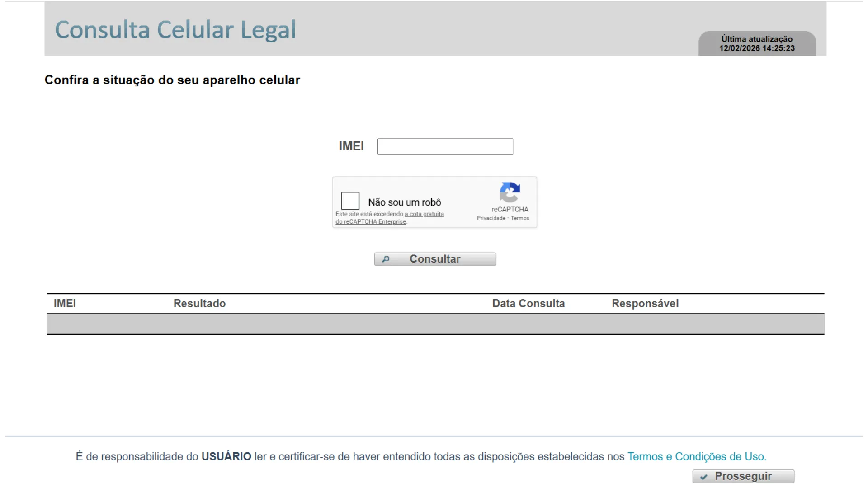
Task: Click the checkmark icon on Prosseguir button
Action: point(704,476)
